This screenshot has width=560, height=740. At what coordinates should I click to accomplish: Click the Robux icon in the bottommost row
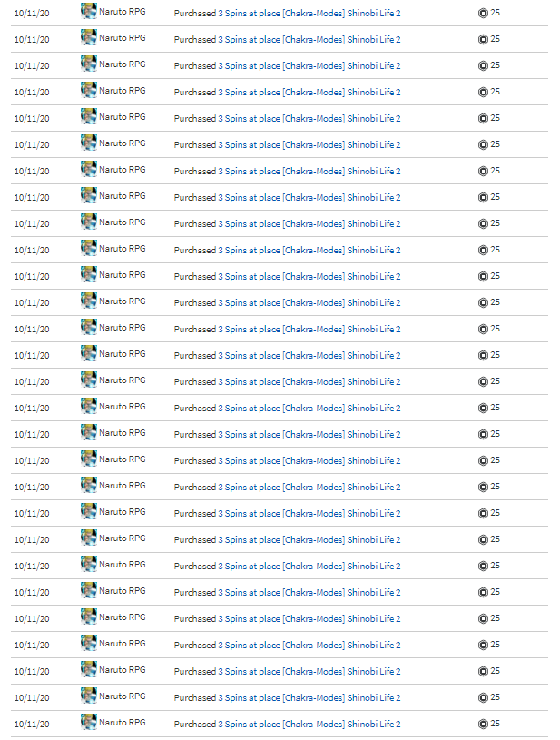click(x=483, y=724)
